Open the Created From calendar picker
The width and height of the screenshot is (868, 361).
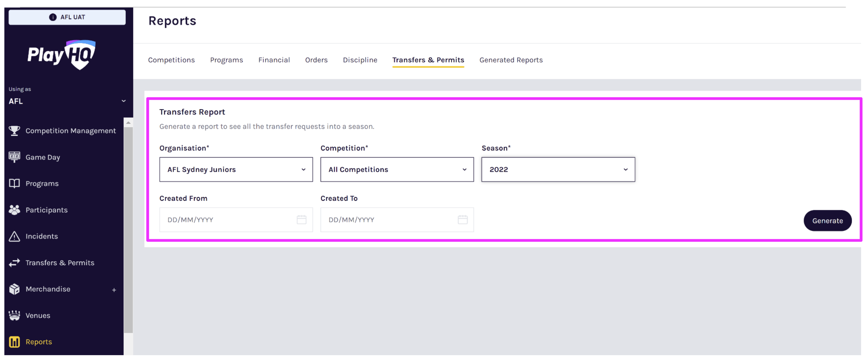click(x=301, y=220)
